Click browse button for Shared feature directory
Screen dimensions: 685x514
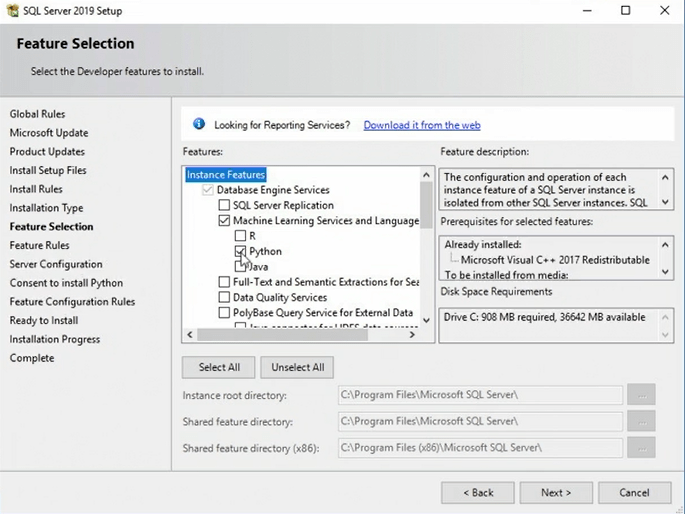641,421
